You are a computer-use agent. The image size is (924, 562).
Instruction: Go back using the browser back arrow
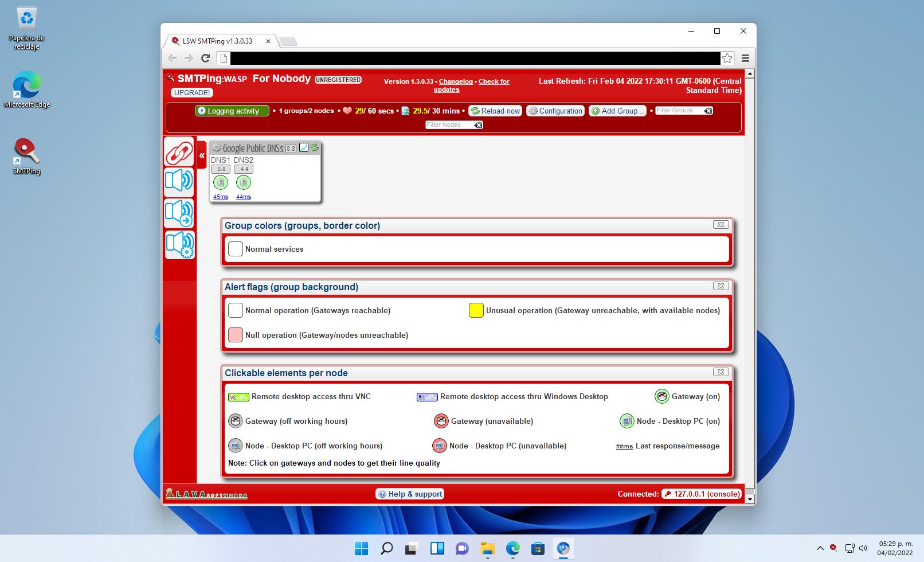coord(172,58)
